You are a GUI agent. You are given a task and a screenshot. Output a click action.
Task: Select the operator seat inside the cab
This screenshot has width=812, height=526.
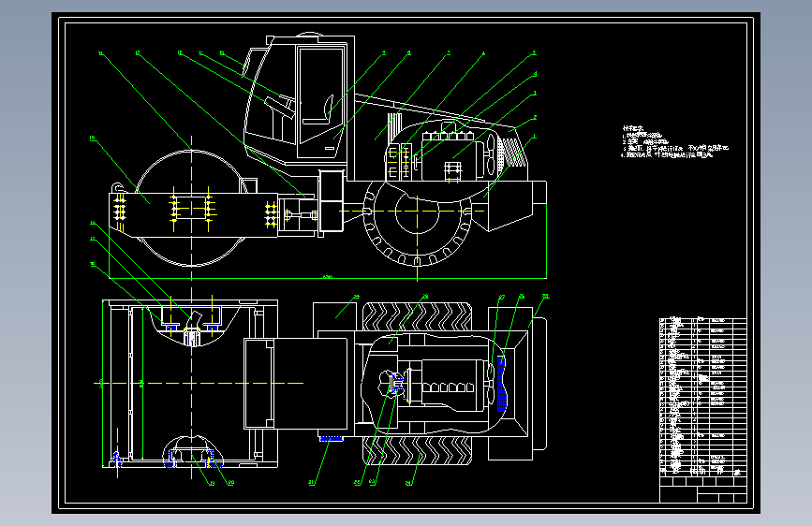coord(319,110)
